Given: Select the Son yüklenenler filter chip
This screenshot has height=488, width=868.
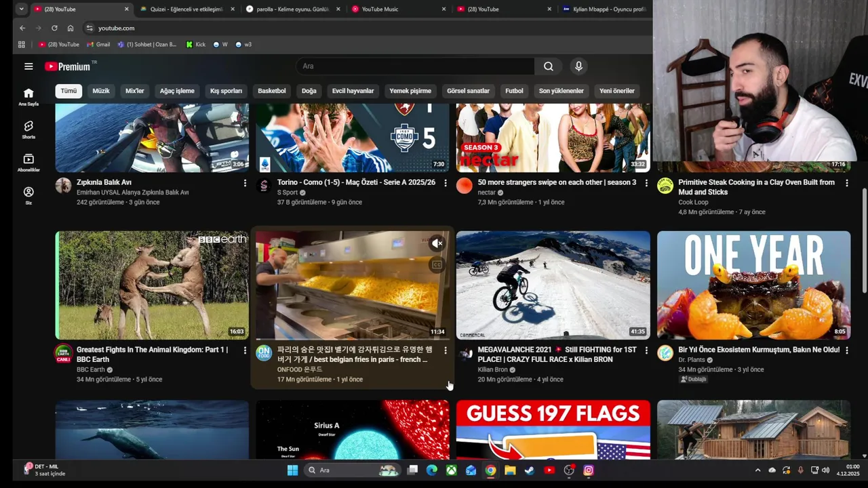Looking at the screenshot, I should tap(561, 91).
